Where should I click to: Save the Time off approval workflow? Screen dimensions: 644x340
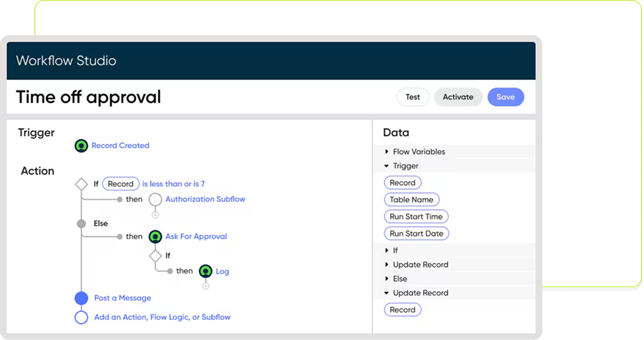coord(505,97)
